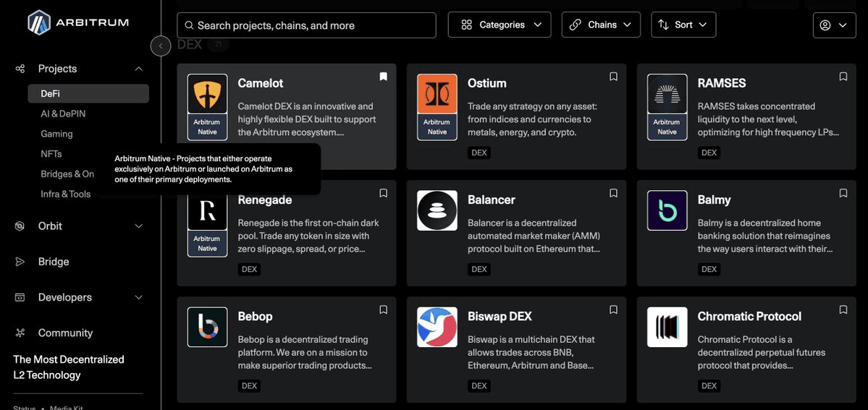Bookmark the Balancer project
This screenshot has height=410, width=868.
pyautogui.click(x=613, y=193)
